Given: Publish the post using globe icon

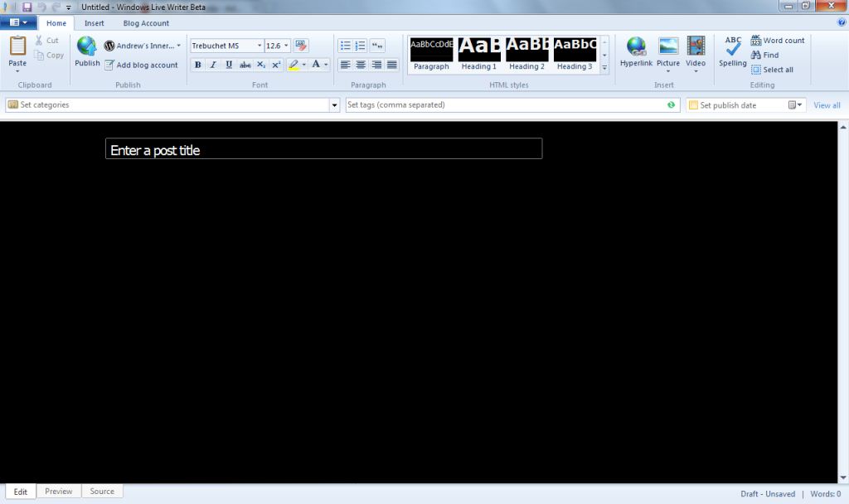Looking at the screenshot, I should click(x=86, y=46).
